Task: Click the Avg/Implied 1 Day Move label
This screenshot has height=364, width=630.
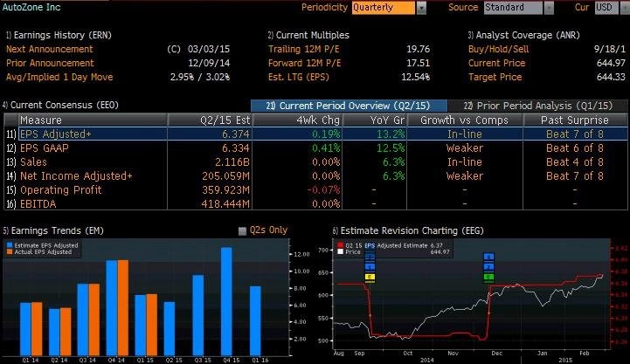Action: pyautogui.click(x=59, y=77)
